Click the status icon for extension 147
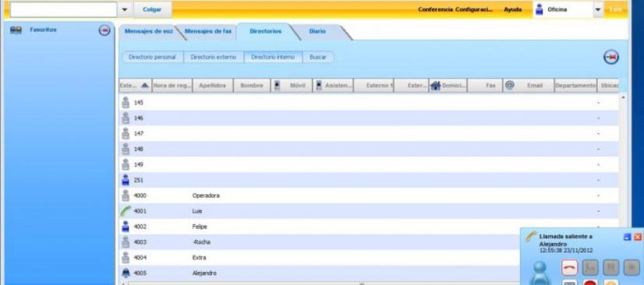This screenshot has width=644, height=285. click(126, 134)
